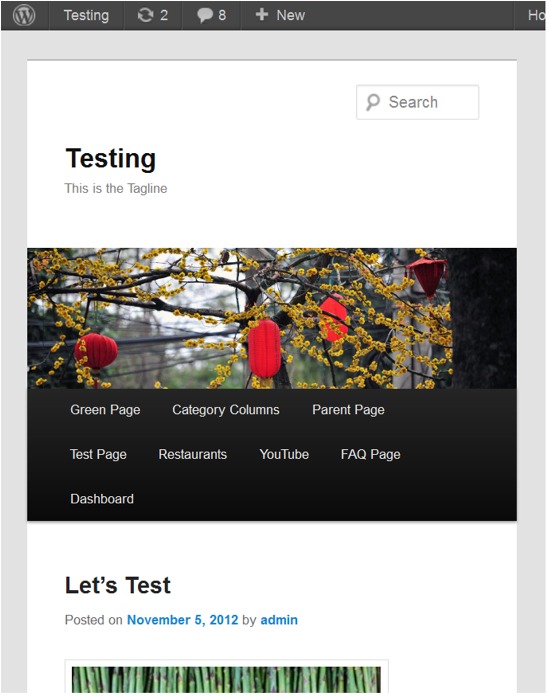549x698 pixels.
Task: Click the updates count 2
Action: (164, 16)
